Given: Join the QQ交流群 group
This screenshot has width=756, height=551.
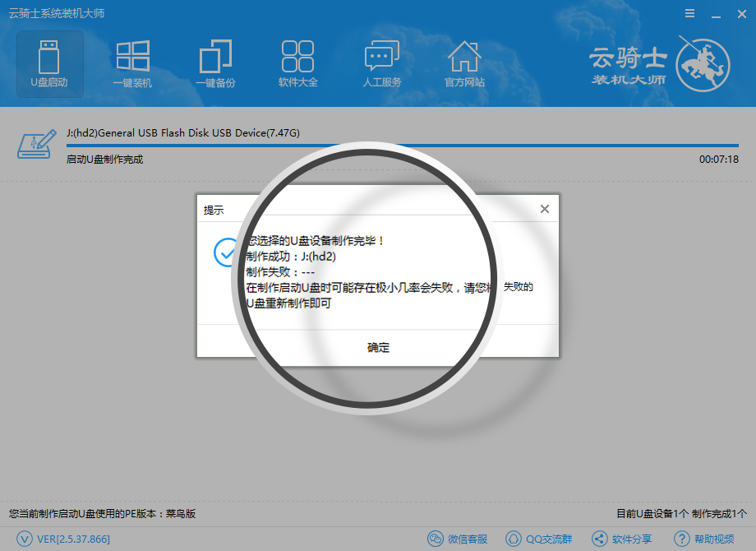Looking at the screenshot, I should coord(539,539).
